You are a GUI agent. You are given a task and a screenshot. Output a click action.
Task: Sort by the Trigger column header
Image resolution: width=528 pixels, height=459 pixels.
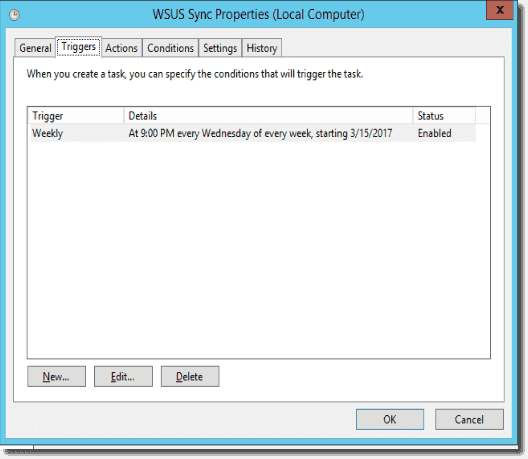(x=76, y=116)
